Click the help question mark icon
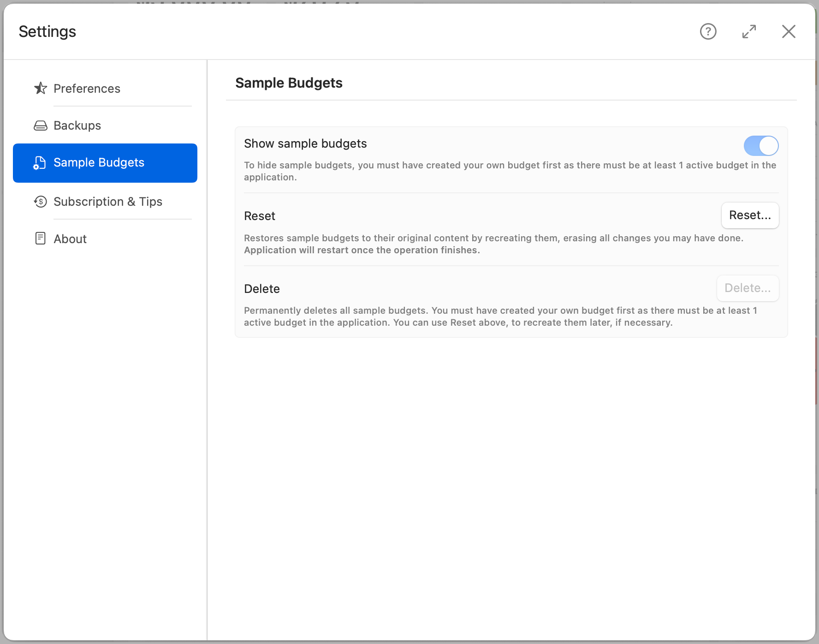The height and width of the screenshot is (644, 819). pos(708,31)
